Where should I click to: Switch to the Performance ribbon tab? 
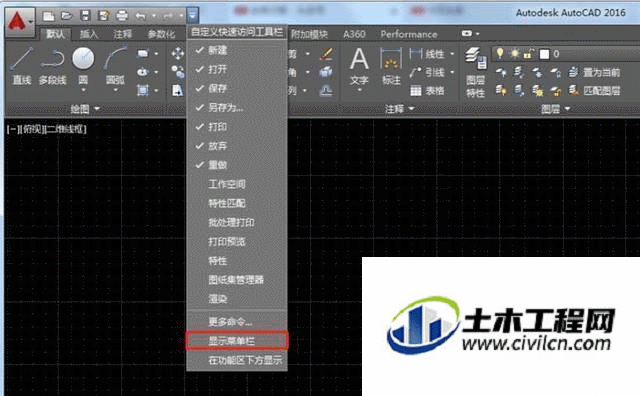point(409,34)
